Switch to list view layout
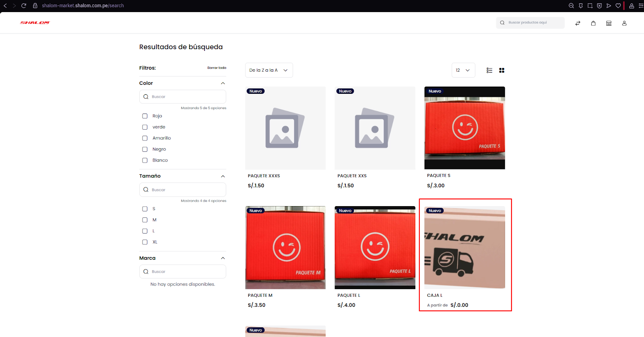The image size is (644, 337). point(489,70)
